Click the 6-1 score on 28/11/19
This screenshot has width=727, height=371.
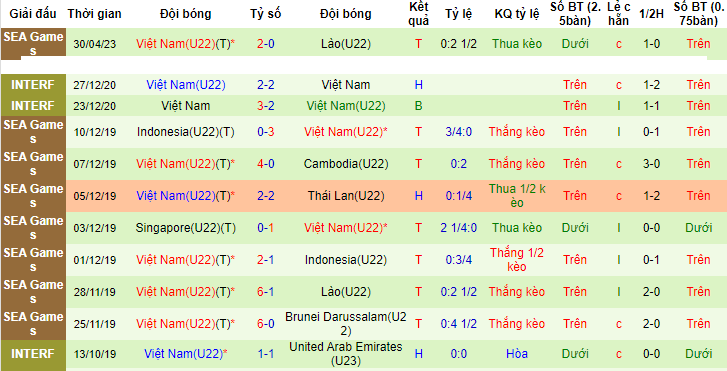coord(266,292)
